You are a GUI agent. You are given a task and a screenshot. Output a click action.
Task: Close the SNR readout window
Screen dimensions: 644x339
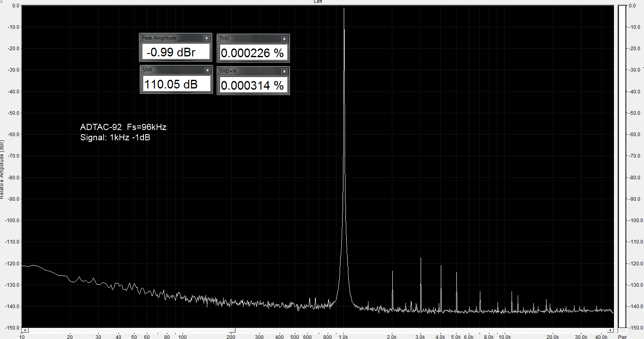tap(207, 70)
